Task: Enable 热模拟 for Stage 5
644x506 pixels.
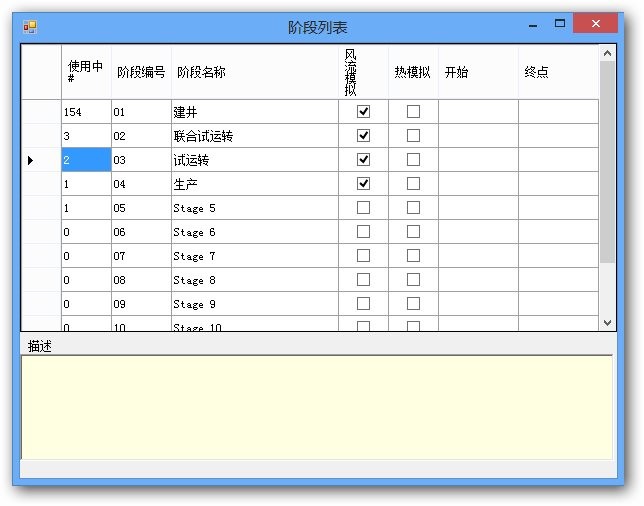Action: pos(413,207)
